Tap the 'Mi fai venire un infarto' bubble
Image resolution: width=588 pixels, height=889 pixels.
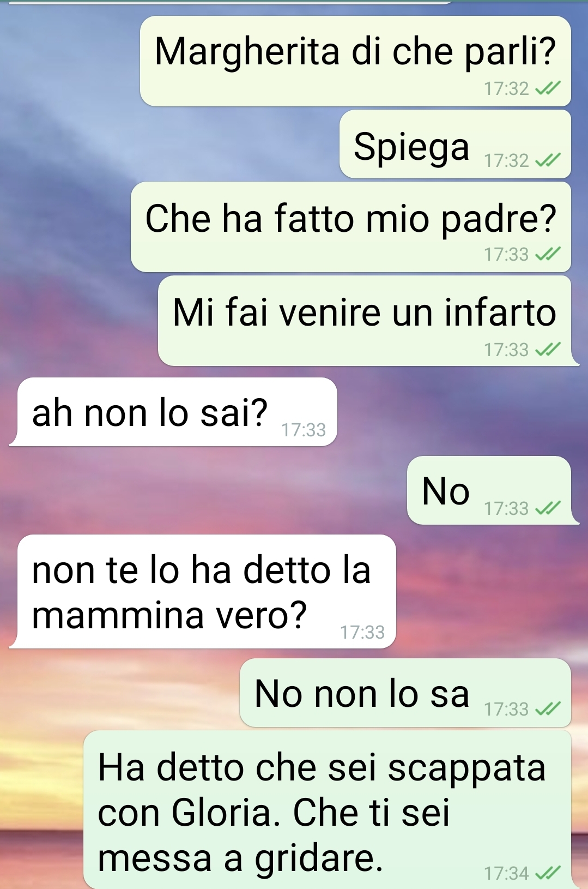[365, 321]
